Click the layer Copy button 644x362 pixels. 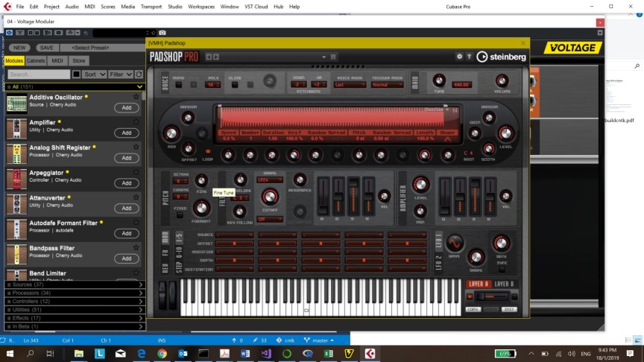coord(473,309)
